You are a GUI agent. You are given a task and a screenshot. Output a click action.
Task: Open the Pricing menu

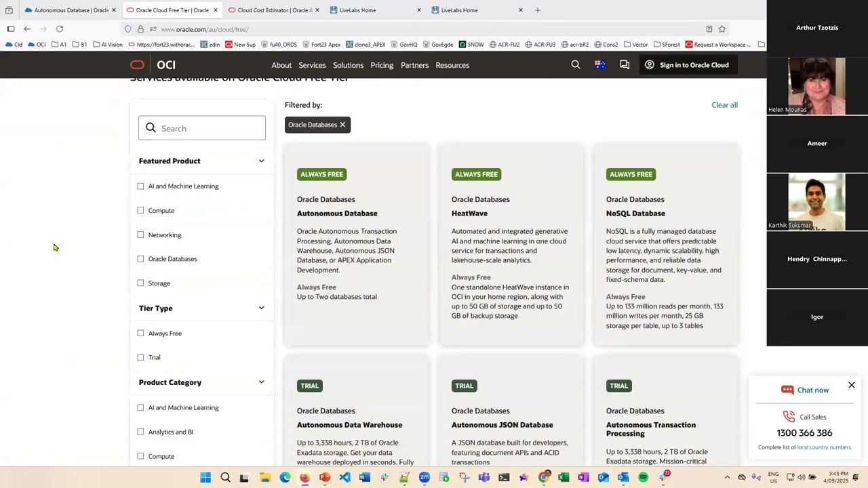[382, 65]
